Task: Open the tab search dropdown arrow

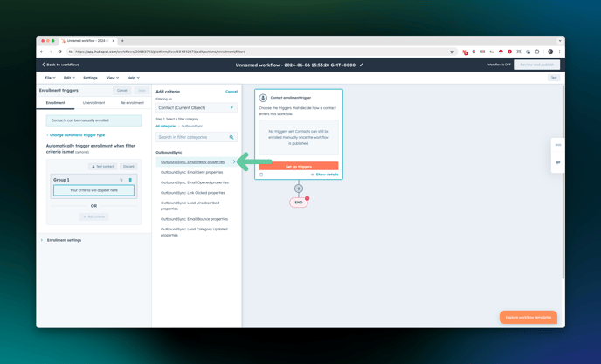Action: pyautogui.click(x=560, y=41)
